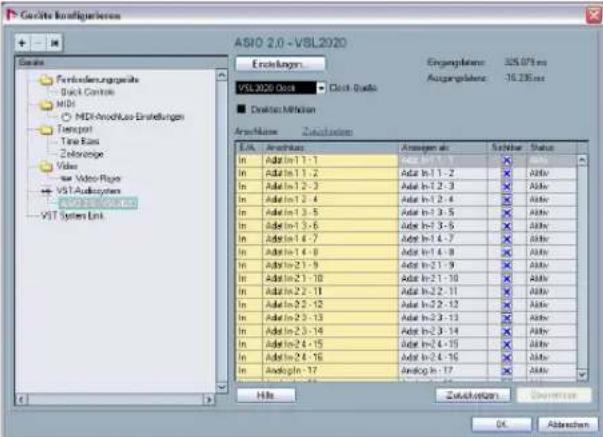Click the down arrow of device tree scrollbar
Screen dimensions: 603x437
tap(222, 387)
